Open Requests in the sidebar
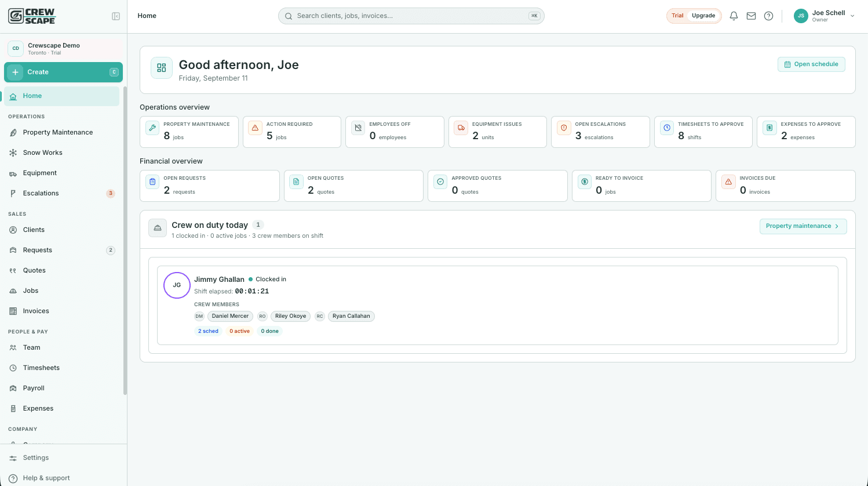Image resolution: width=868 pixels, height=486 pixels. (61, 250)
